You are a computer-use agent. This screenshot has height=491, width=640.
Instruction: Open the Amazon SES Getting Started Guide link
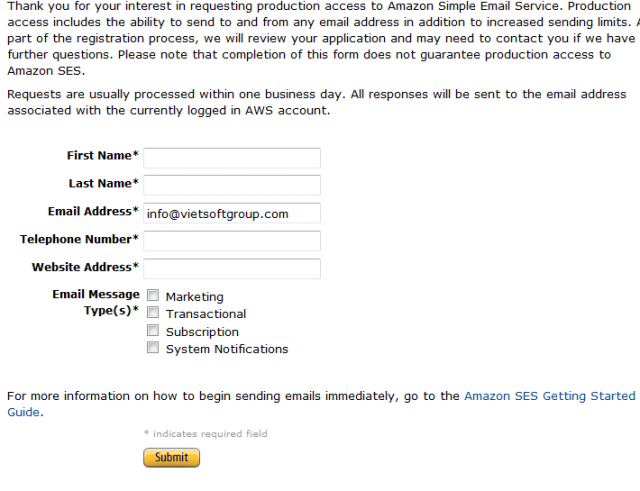(x=549, y=396)
